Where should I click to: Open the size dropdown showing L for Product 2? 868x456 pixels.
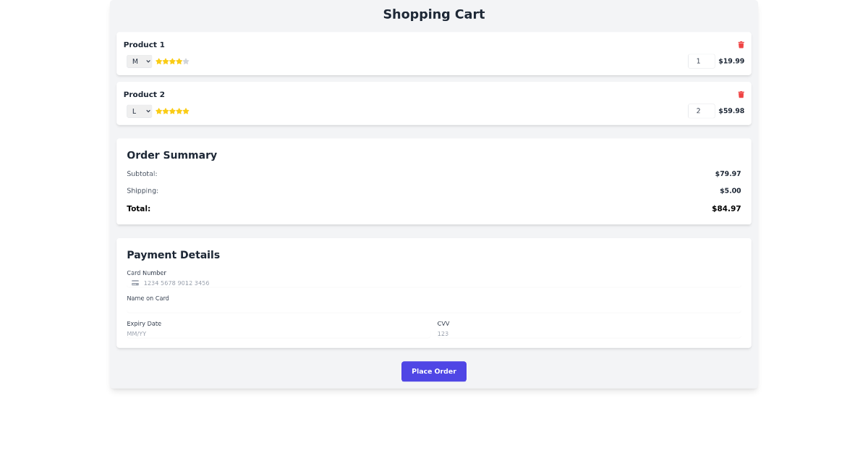(x=139, y=111)
